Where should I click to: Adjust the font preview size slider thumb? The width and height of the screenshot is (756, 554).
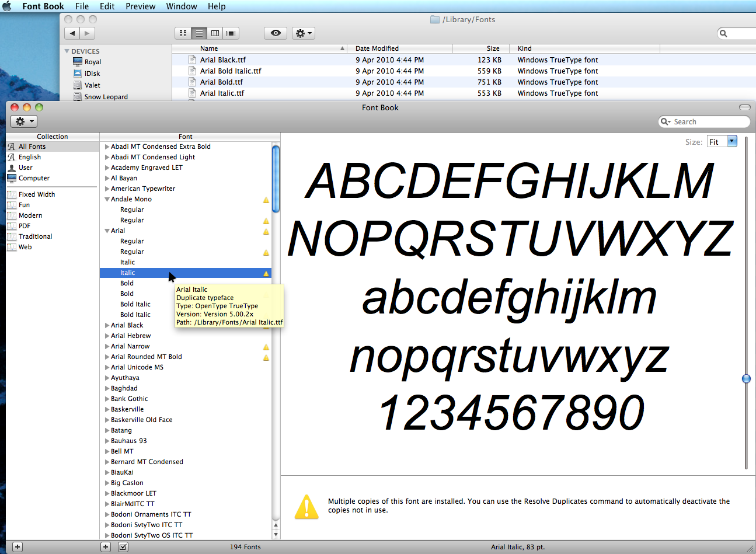(746, 379)
